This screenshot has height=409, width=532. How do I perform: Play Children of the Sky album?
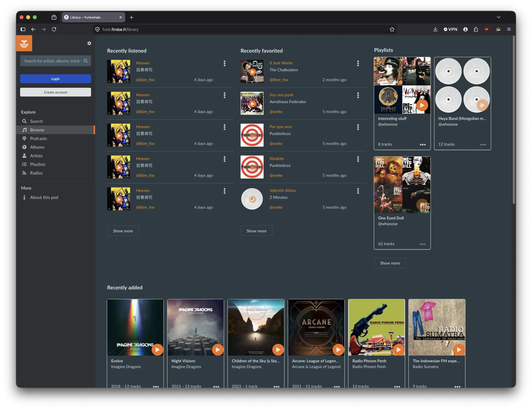coord(278,350)
